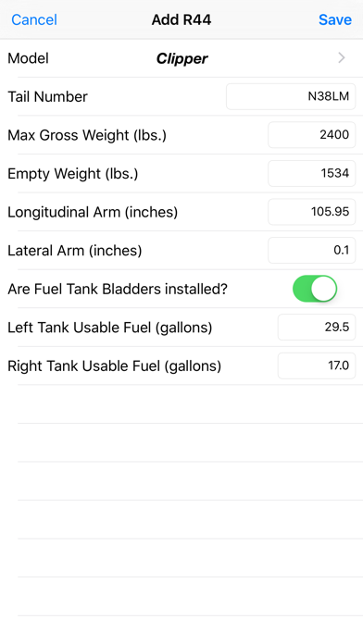Tap the Longitudinal Arm (inches) label
Viewport: 363px width, 644px height.
[x=93, y=212]
